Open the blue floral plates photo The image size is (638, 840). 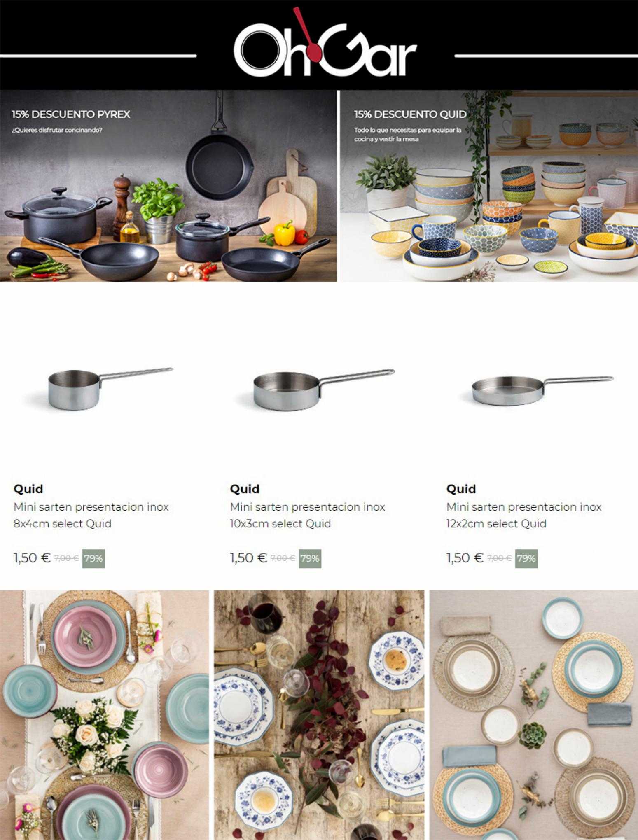319,715
